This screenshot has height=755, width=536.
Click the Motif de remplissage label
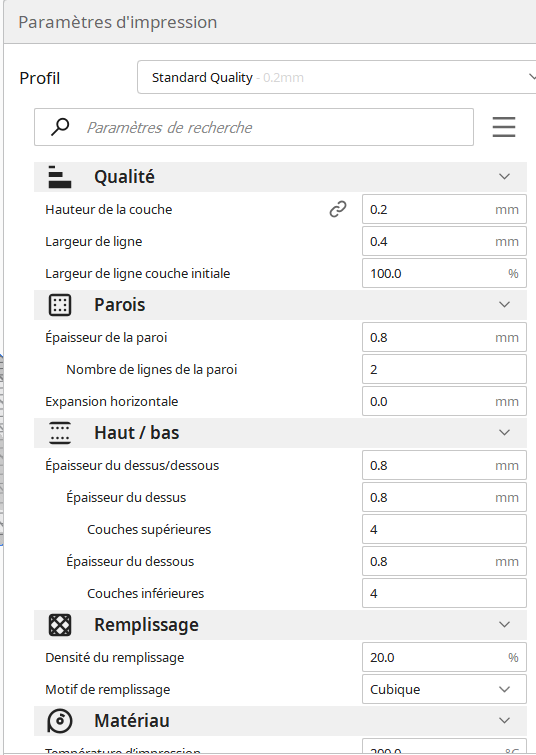pyautogui.click(x=107, y=690)
